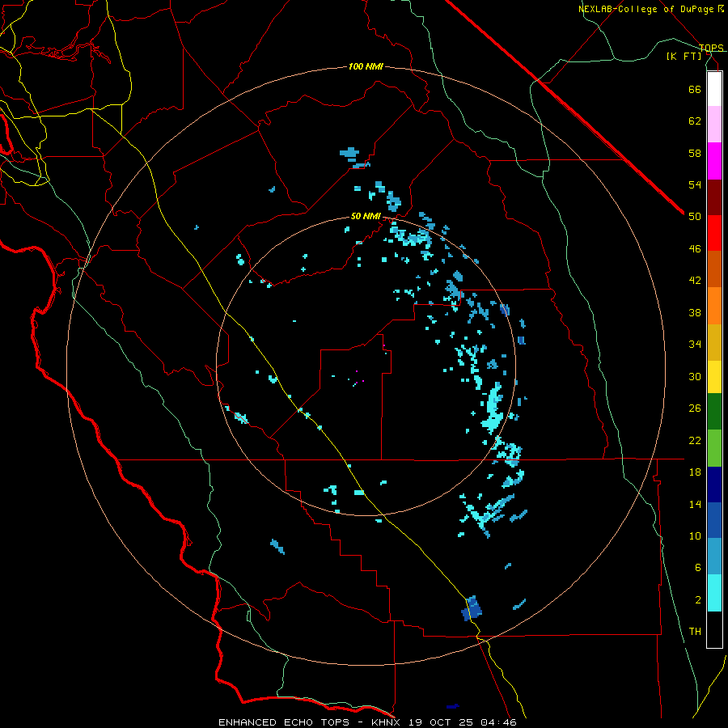Image resolution: width=728 pixels, height=728 pixels.
Task: Click the legend value 10
Action: tap(695, 535)
